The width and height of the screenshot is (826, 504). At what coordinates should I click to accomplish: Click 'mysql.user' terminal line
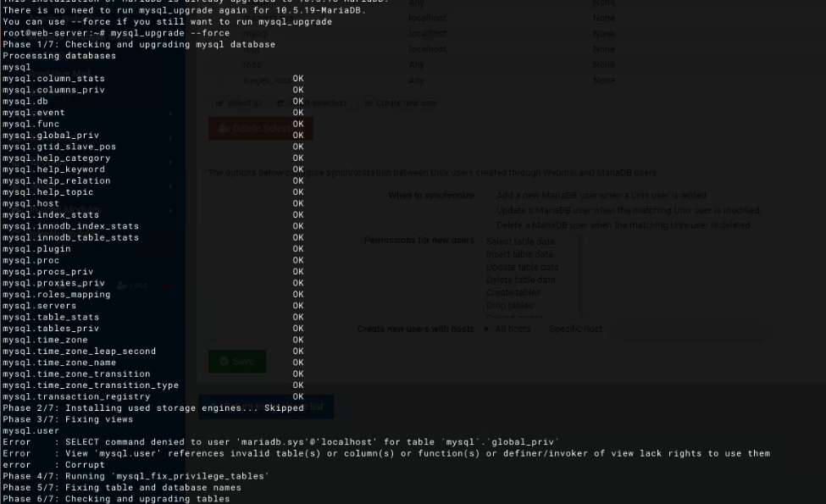(x=31, y=431)
